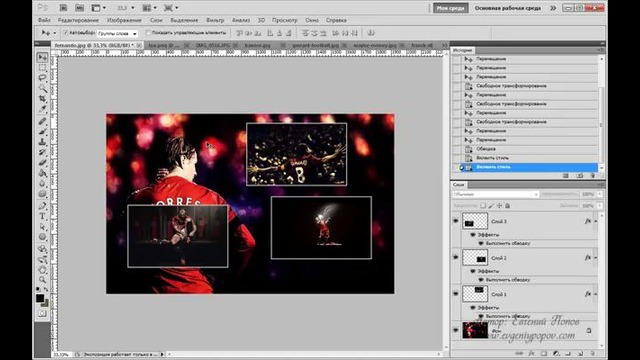Select the Hand tool
Screen dimensions: 640x360
42,270
